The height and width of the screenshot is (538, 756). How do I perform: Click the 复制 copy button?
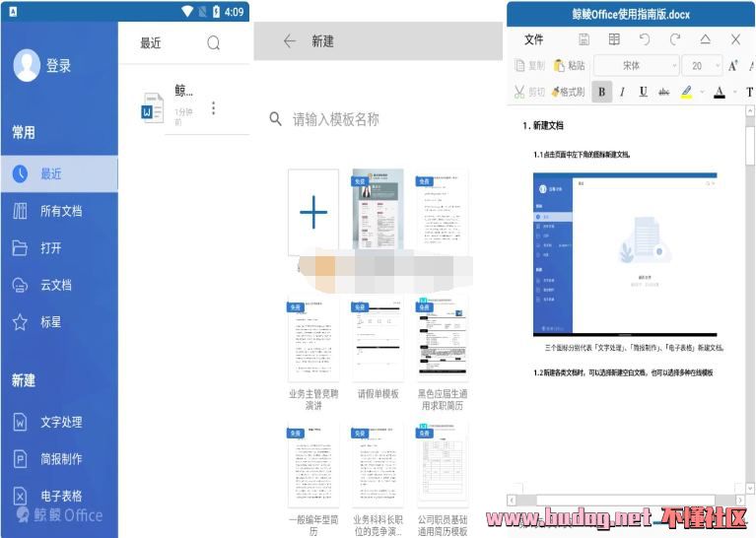point(529,66)
